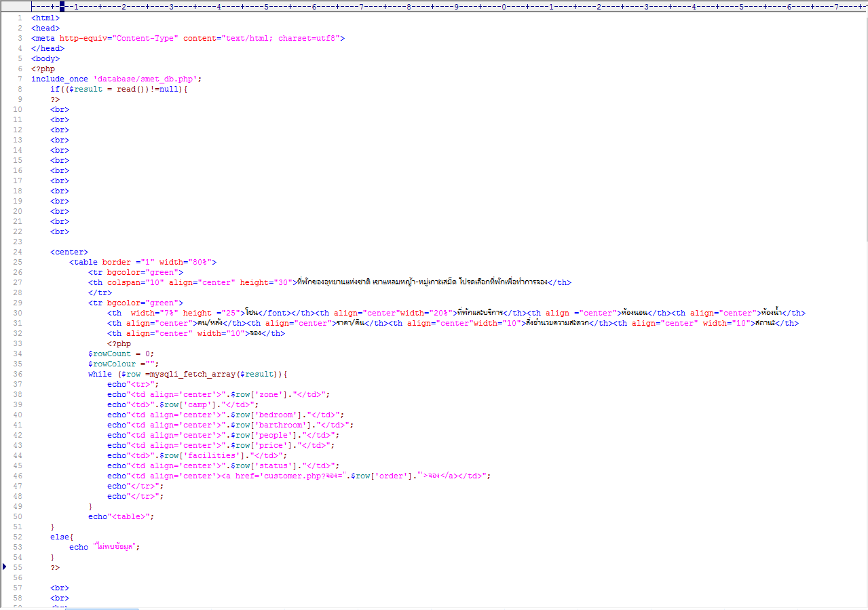Click the else keyword on line 52
The image size is (868, 610).
[59, 537]
